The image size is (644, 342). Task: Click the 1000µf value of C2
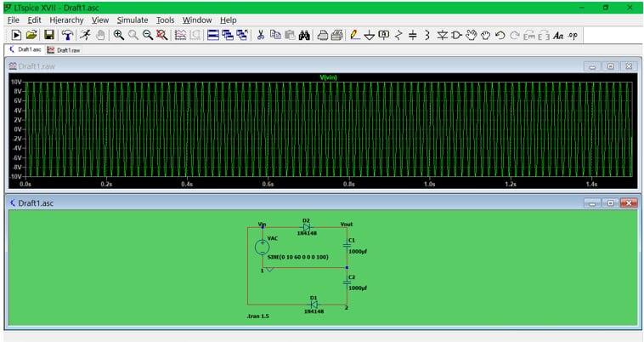tap(358, 288)
